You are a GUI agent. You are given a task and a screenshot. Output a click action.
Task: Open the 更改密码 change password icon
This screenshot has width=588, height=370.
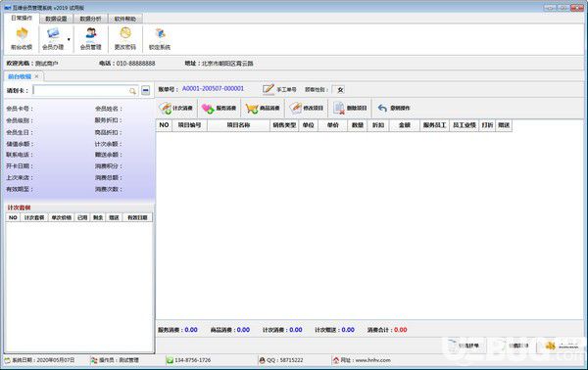coord(124,38)
